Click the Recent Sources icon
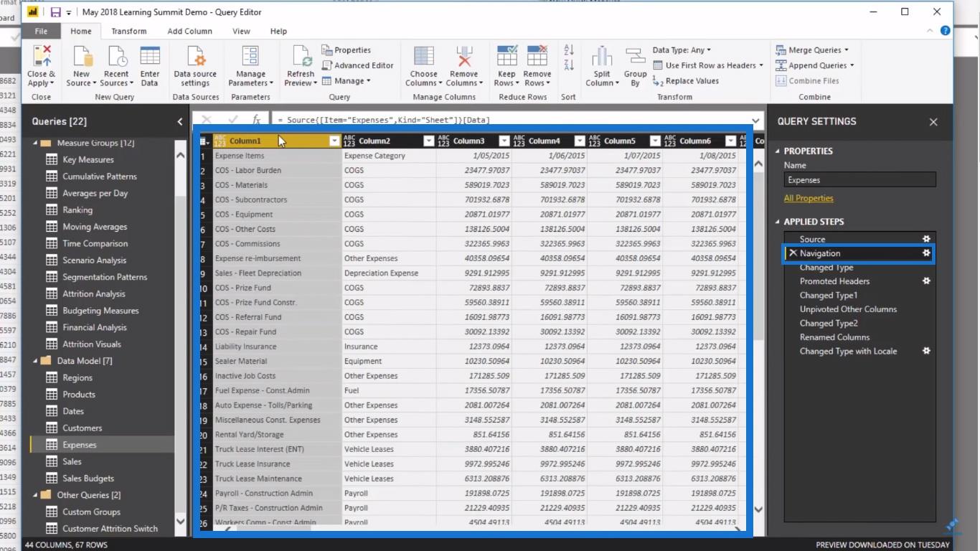The height and width of the screenshot is (551, 980). click(x=116, y=57)
